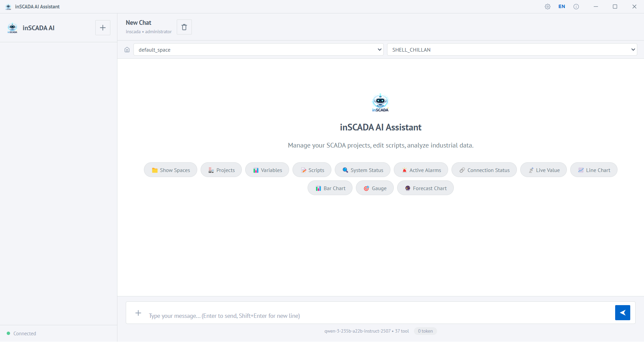
Task: Click the Bar Chart action
Action: tap(330, 188)
